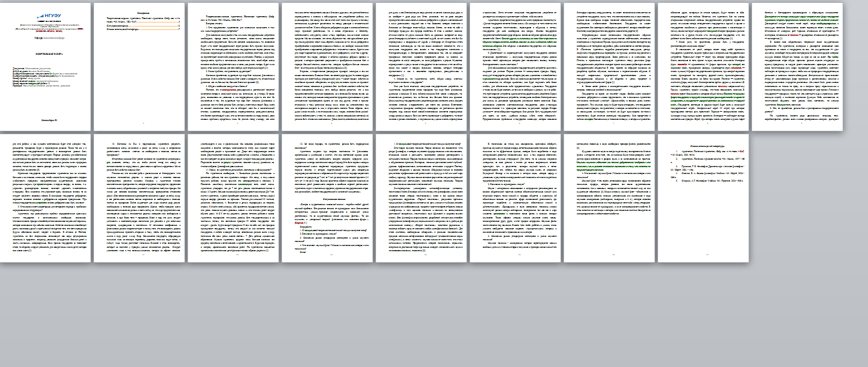868x367 pixels.
Task: Click the Содержание heading on the contents page
Action: point(143,13)
